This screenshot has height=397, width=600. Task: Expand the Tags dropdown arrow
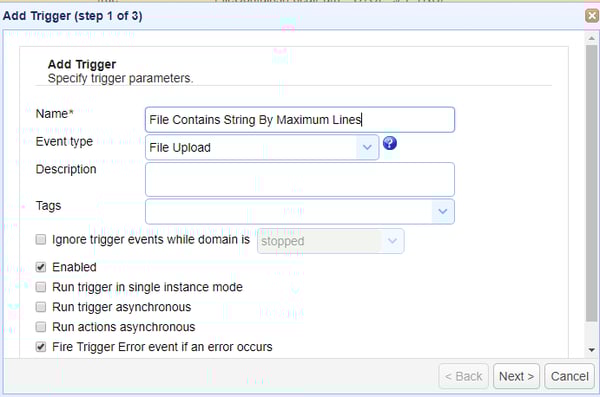(443, 211)
